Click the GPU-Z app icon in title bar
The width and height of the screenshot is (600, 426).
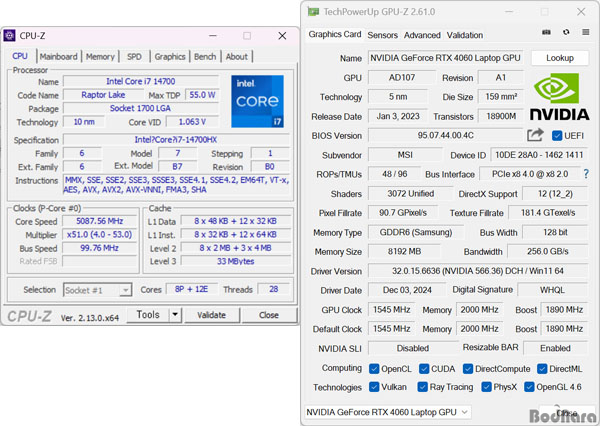[x=313, y=12]
